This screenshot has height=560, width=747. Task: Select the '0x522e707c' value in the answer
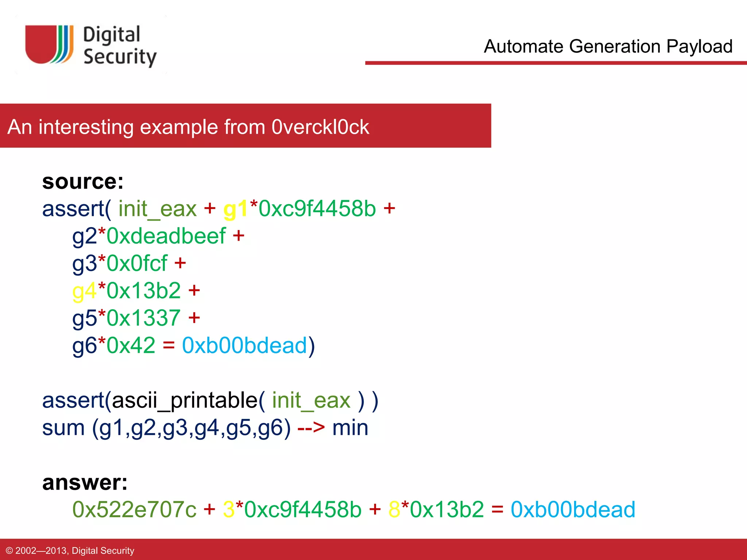[x=134, y=509]
